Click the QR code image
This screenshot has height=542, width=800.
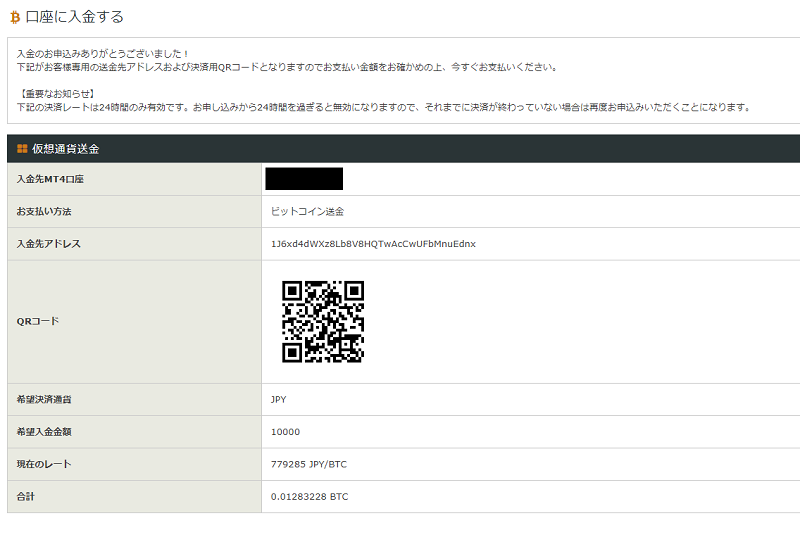click(323, 322)
